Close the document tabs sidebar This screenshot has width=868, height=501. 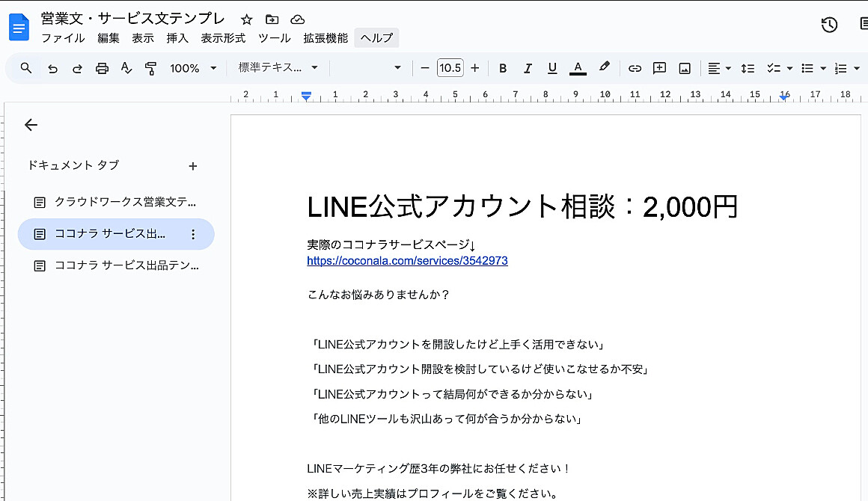31,125
